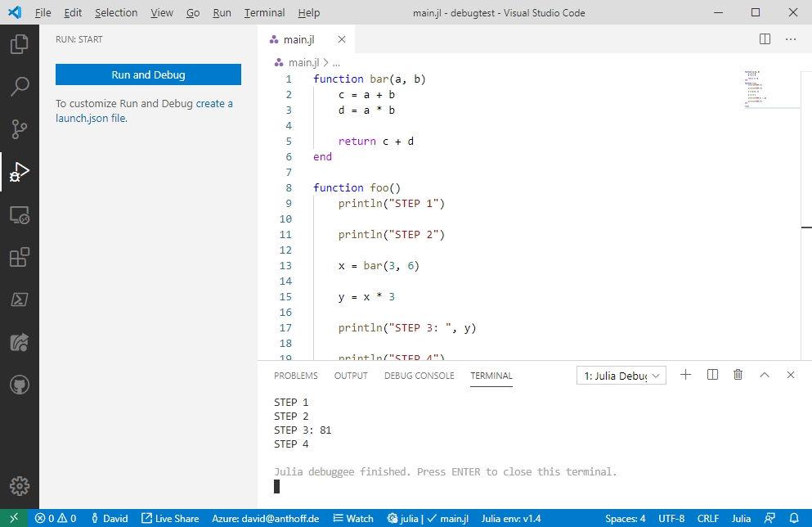This screenshot has width=812, height=527.
Task: Toggle the editor split layout icon
Action: pyautogui.click(x=764, y=38)
